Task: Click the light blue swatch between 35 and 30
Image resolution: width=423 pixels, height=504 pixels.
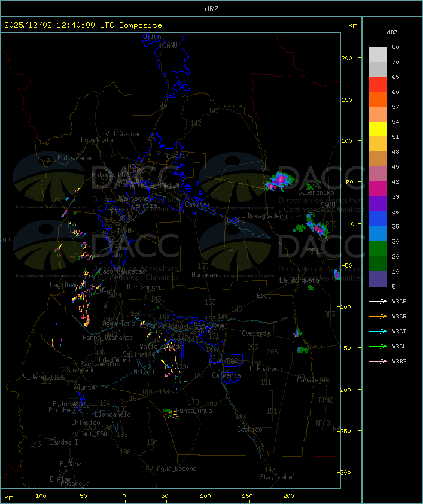Action: pyautogui.click(x=378, y=234)
